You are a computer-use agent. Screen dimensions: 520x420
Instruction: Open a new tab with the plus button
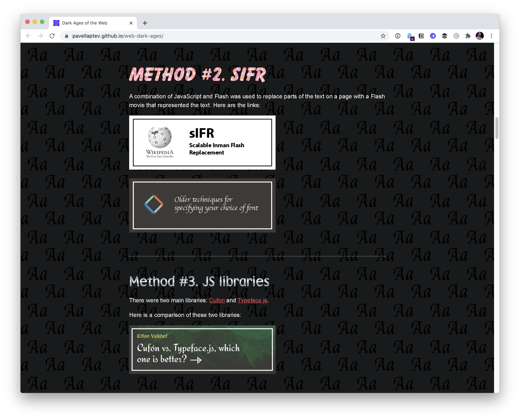pos(145,23)
